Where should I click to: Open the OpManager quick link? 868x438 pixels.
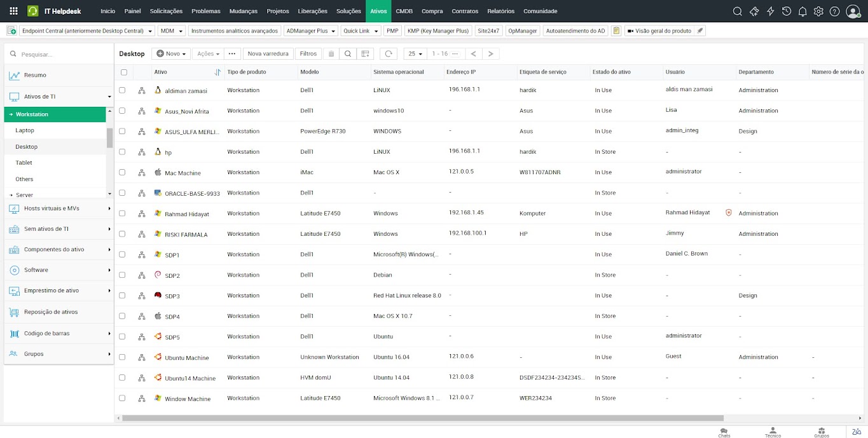(x=523, y=31)
